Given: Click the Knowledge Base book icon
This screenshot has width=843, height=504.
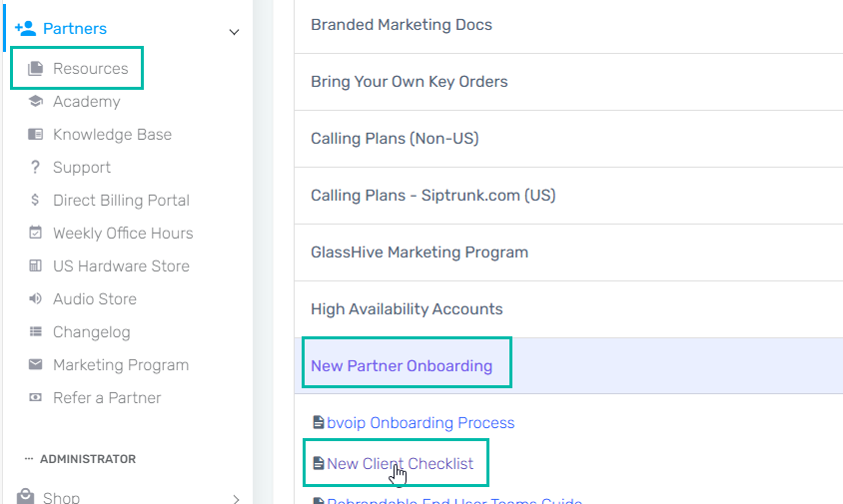Looking at the screenshot, I should click(36, 134).
